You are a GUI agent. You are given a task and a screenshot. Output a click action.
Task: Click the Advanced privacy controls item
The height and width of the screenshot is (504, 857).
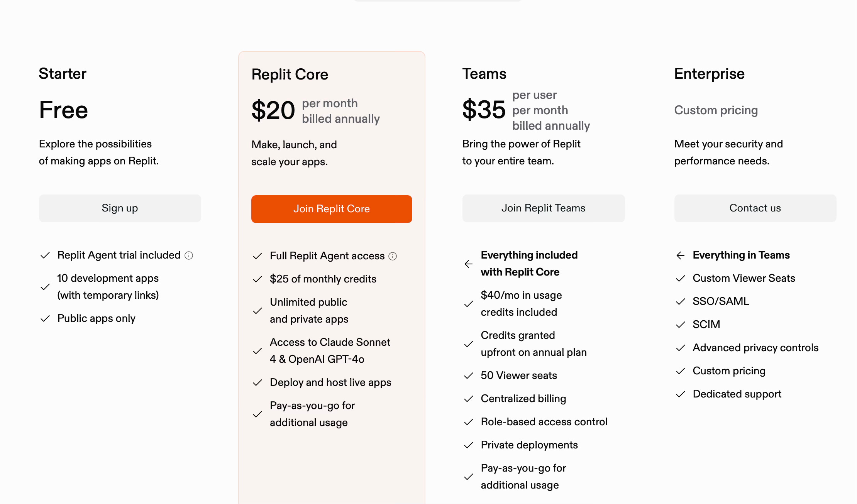(x=755, y=348)
